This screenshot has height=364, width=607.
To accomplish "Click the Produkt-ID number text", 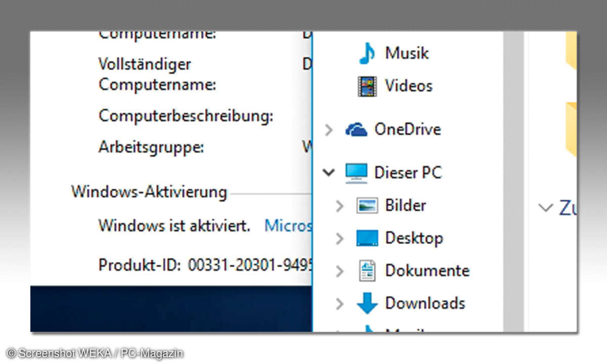I will pos(250,265).
